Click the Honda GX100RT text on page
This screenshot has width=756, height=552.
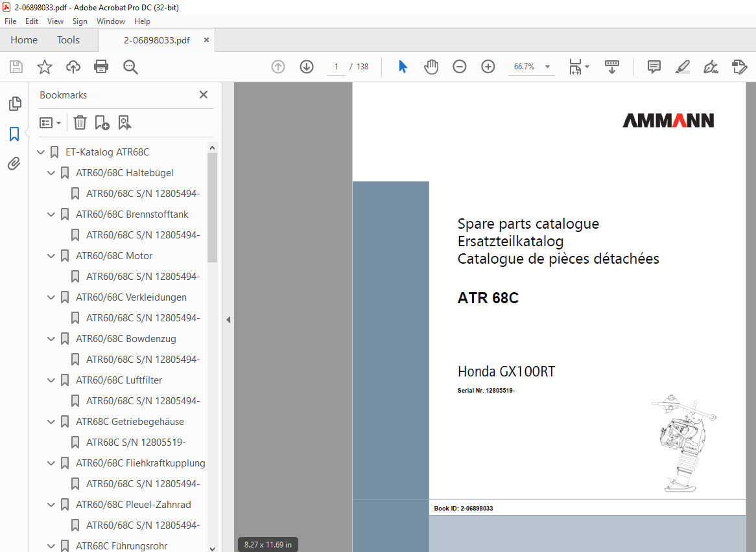point(506,371)
